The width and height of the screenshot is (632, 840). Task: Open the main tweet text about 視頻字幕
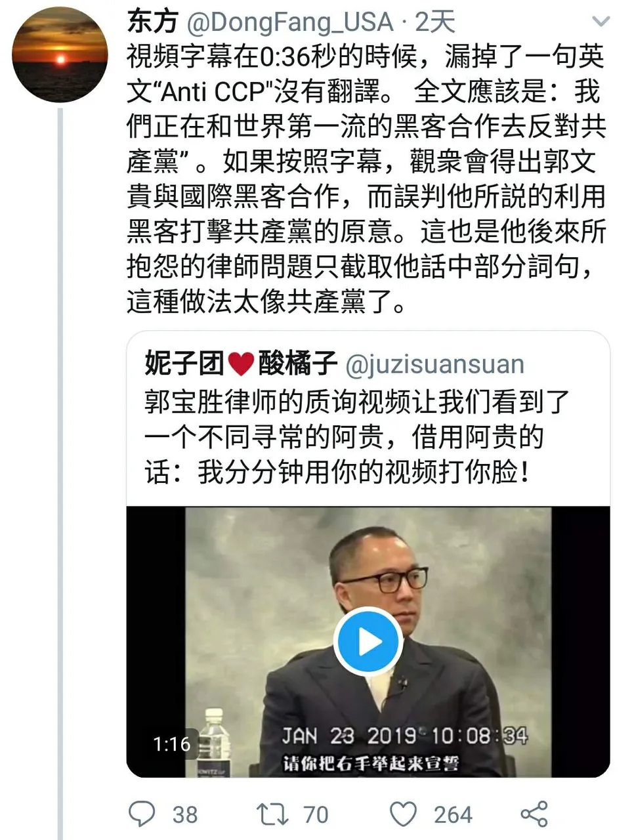[x=366, y=178]
